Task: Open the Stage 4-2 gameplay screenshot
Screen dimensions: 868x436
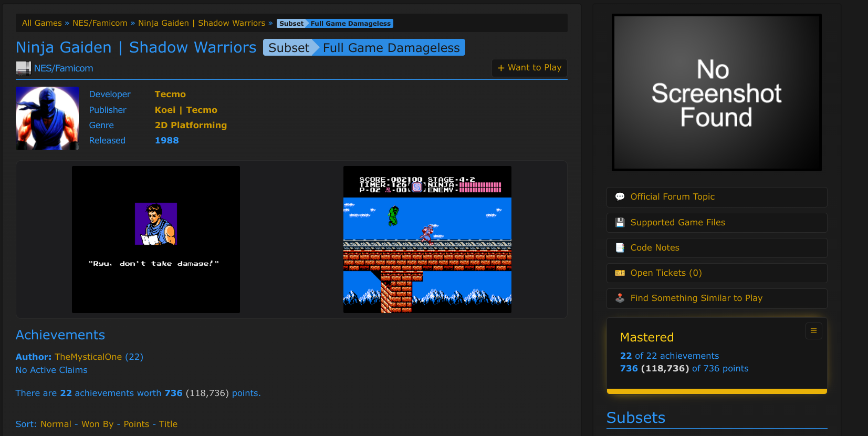Action: 427,240
